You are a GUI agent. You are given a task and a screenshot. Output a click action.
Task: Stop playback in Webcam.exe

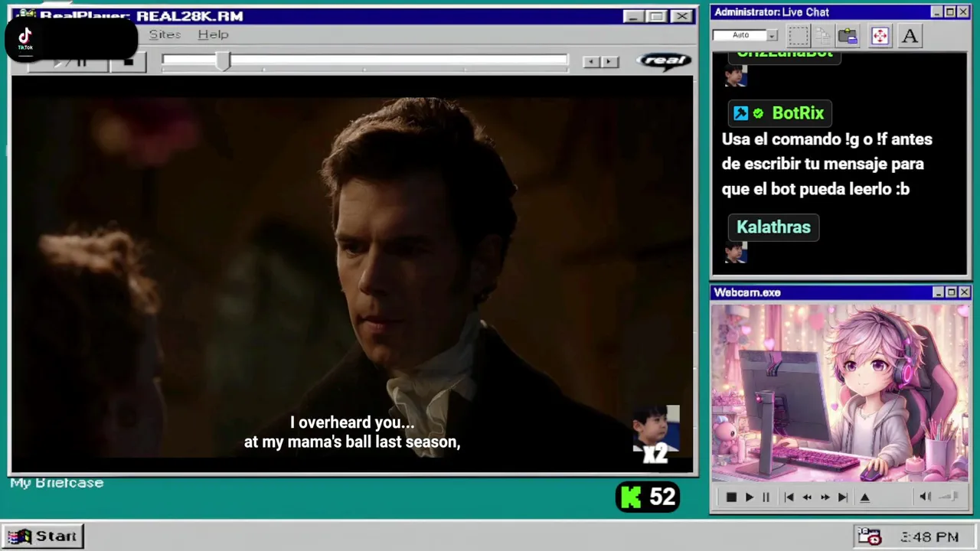click(x=730, y=497)
